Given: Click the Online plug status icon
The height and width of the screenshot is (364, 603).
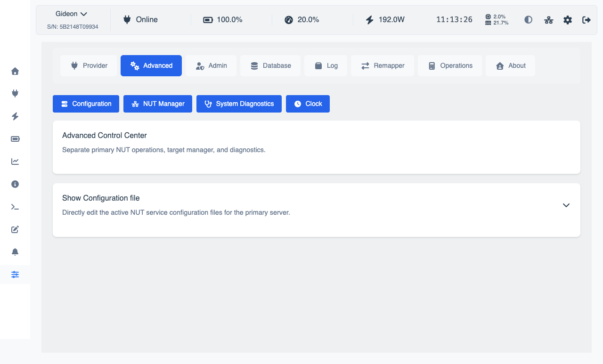Looking at the screenshot, I should pyautogui.click(x=127, y=20).
